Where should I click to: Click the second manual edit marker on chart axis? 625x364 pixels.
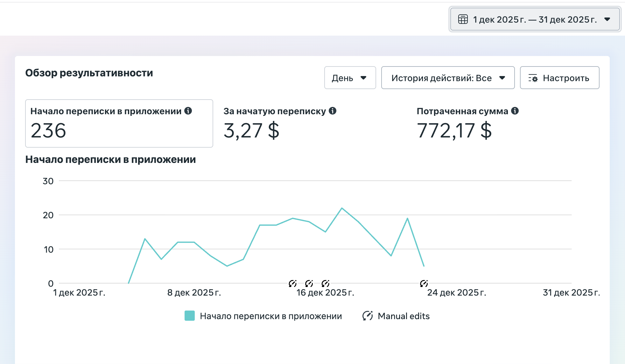click(x=309, y=283)
